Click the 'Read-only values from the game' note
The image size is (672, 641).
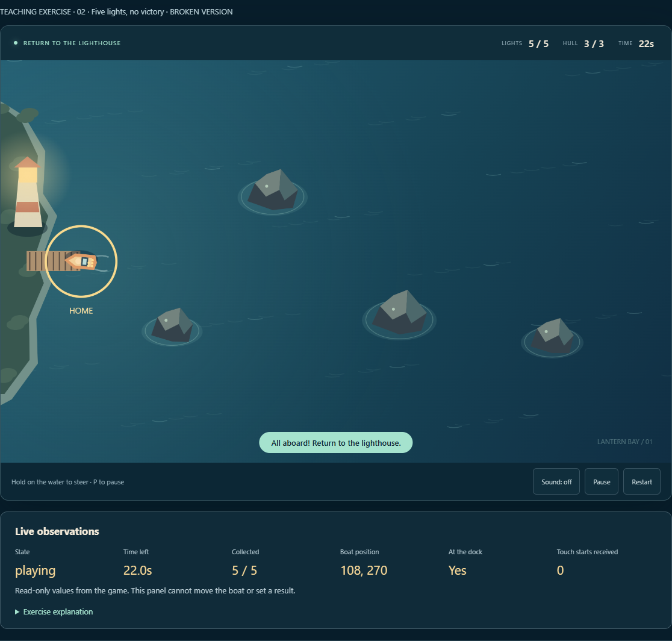click(155, 590)
